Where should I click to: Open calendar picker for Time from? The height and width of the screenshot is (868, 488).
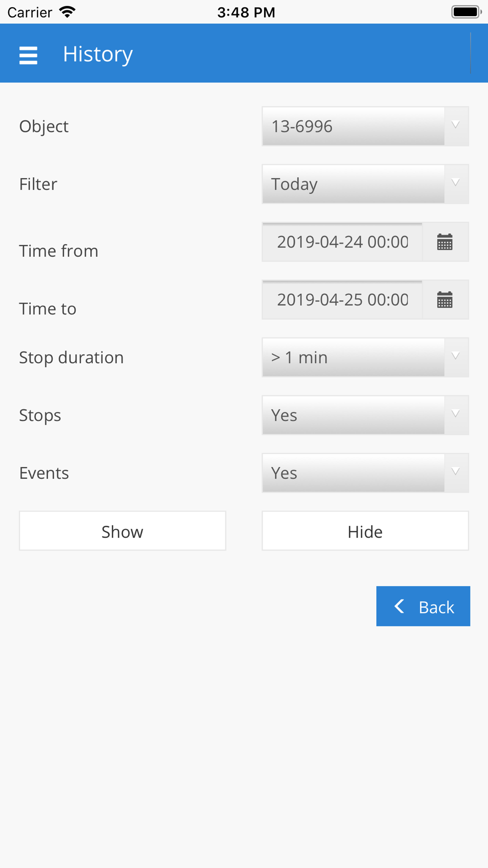pos(445,242)
